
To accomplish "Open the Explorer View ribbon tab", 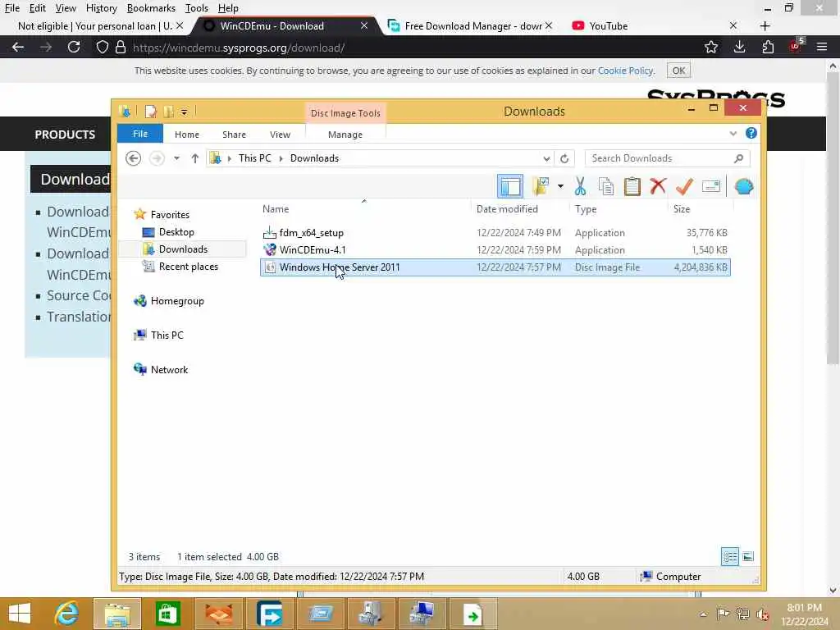I will [x=281, y=135].
